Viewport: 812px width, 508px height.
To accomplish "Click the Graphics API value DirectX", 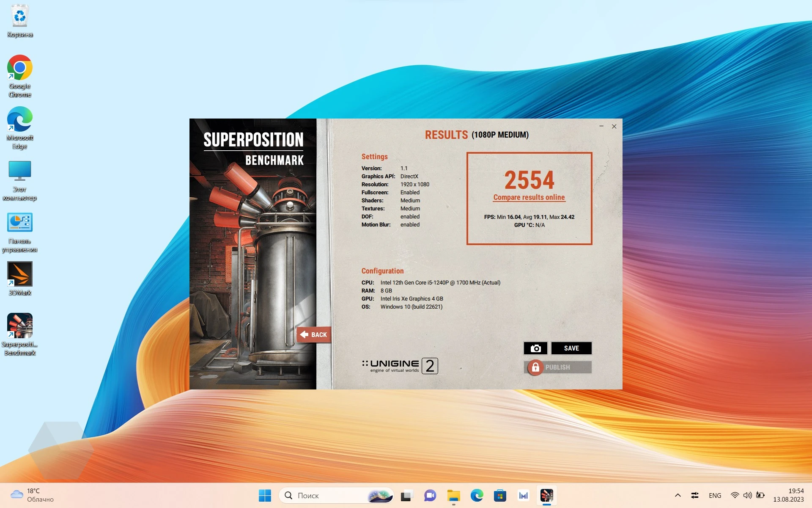I will pyautogui.click(x=409, y=176).
